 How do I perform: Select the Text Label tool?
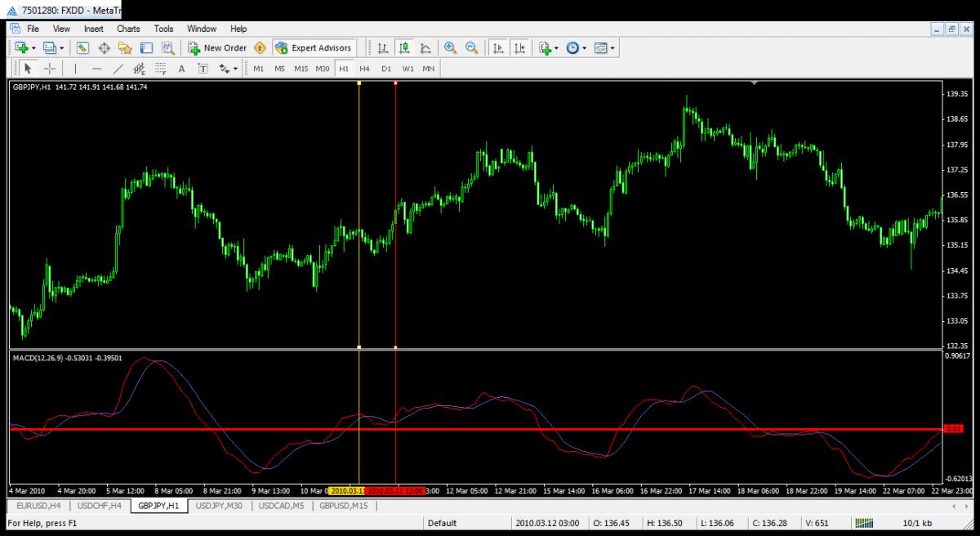tap(202, 69)
